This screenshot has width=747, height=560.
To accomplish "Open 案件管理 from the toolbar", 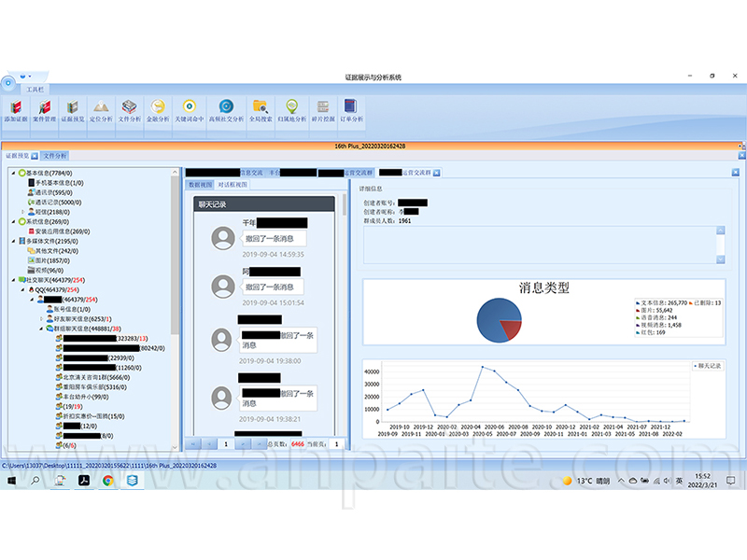I will pos(45,110).
